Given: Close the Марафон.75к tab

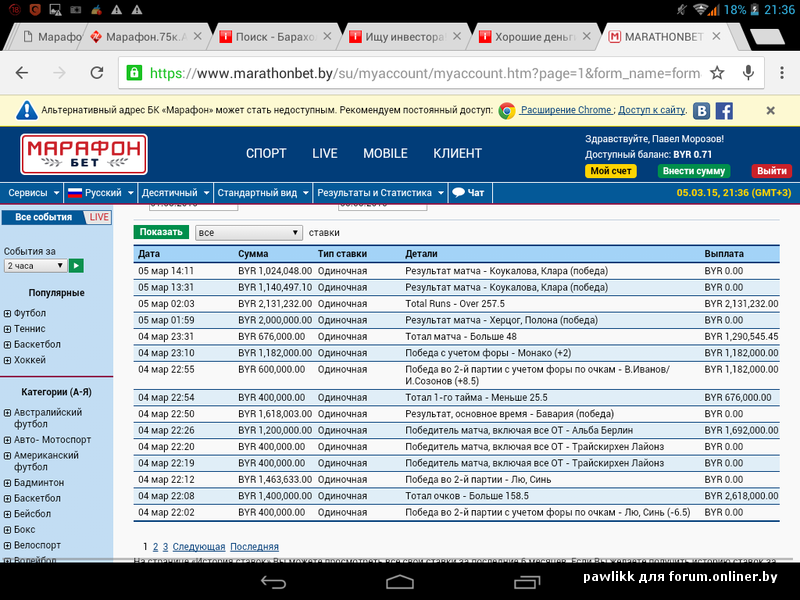Looking at the screenshot, I should [198, 36].
